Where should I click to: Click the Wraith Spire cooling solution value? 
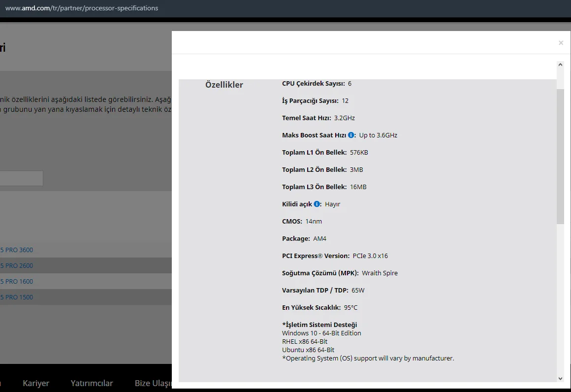(x=380, y=273)
